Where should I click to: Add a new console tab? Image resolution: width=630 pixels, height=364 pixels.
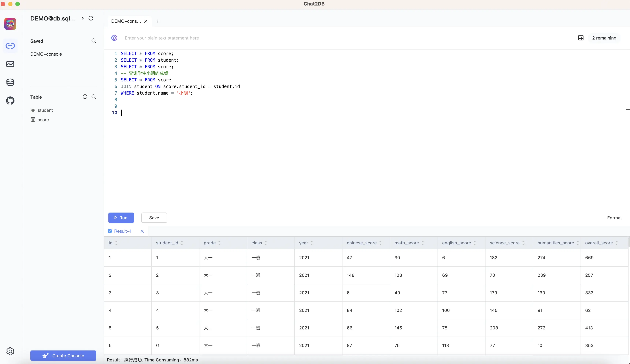[158, 21]
